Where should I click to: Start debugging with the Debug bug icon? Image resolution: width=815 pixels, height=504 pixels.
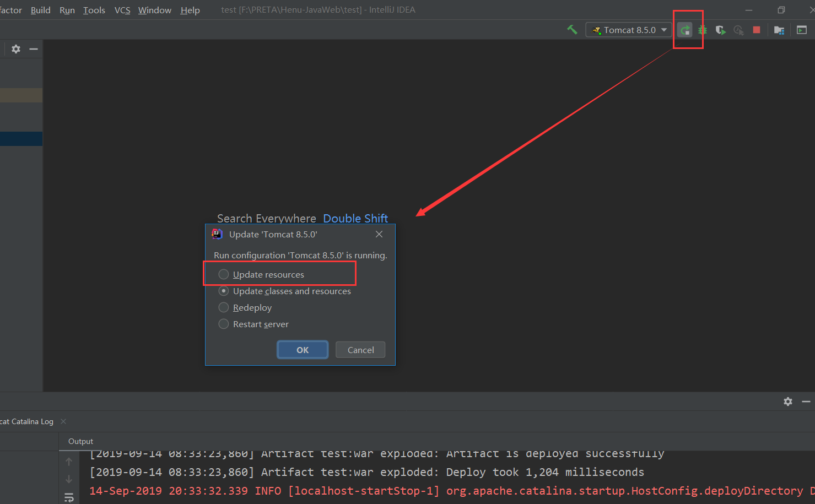point(702,30)
